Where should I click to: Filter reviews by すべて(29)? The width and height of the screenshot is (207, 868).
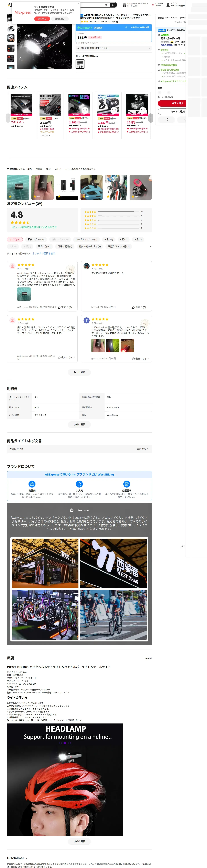(15, 240)
